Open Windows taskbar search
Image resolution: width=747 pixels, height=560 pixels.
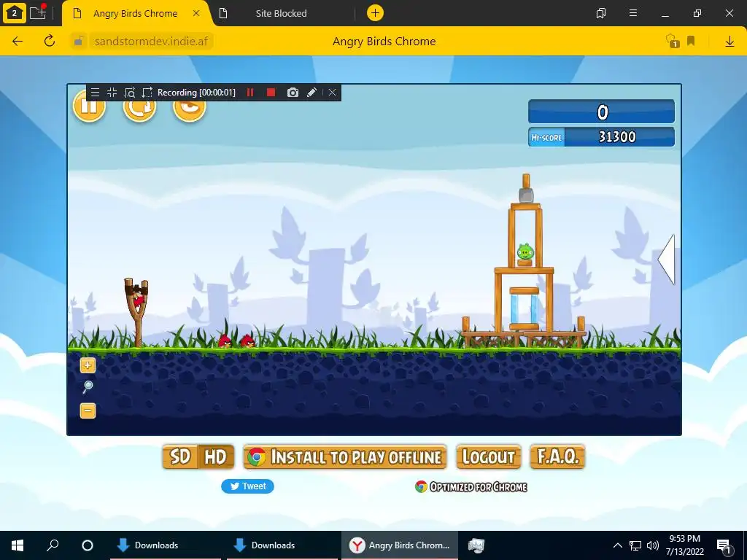click(x=53, y=545)
